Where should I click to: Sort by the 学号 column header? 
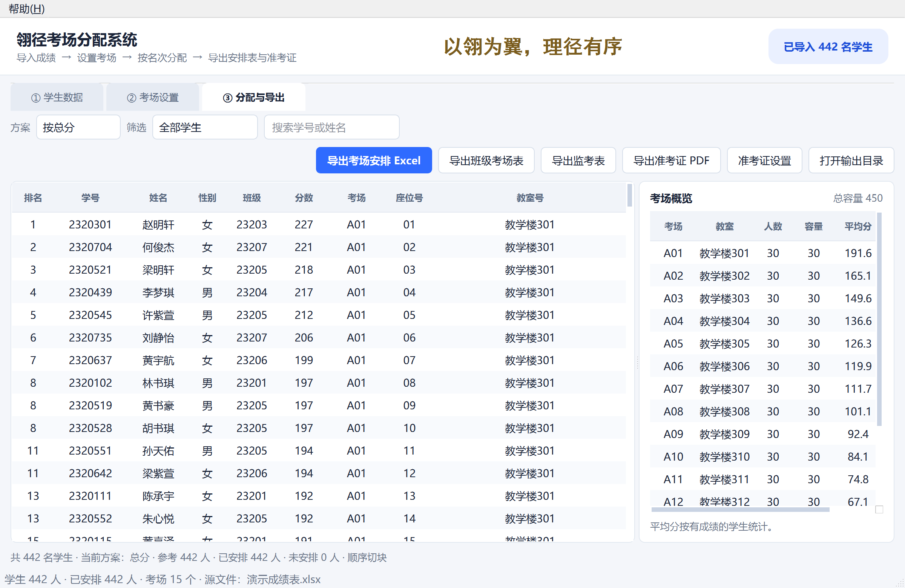point(90,198)
